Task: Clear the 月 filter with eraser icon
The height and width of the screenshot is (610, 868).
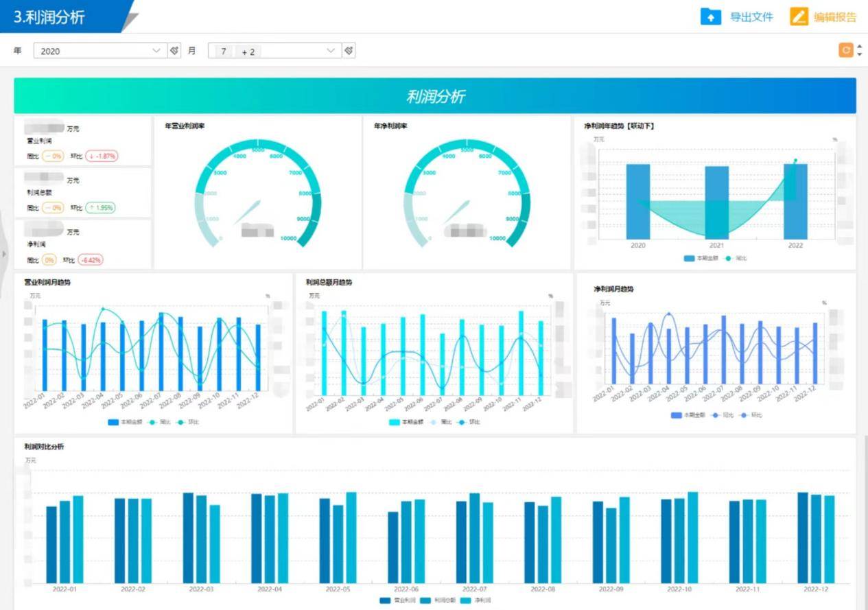Action: point(349,51)
